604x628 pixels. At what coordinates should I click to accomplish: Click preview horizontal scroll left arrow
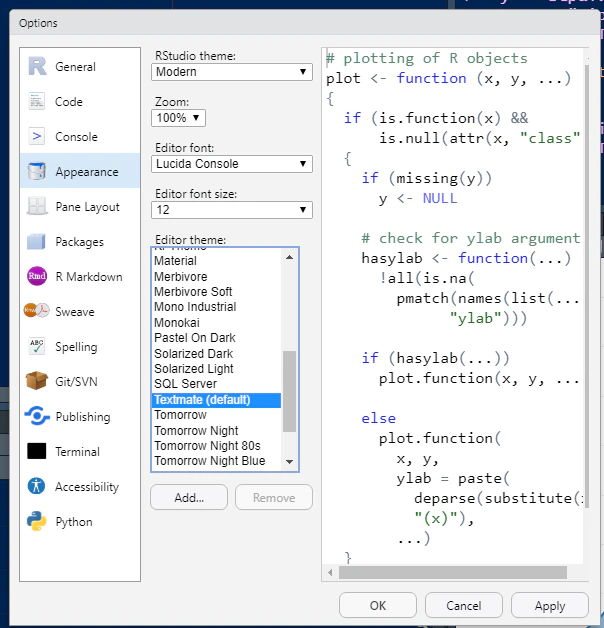330,572
